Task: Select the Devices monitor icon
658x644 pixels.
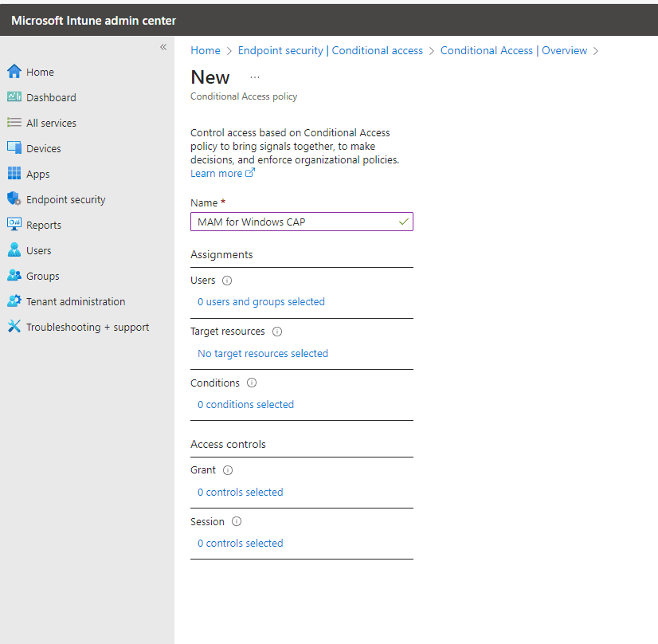Action: [x=14, y=148]
